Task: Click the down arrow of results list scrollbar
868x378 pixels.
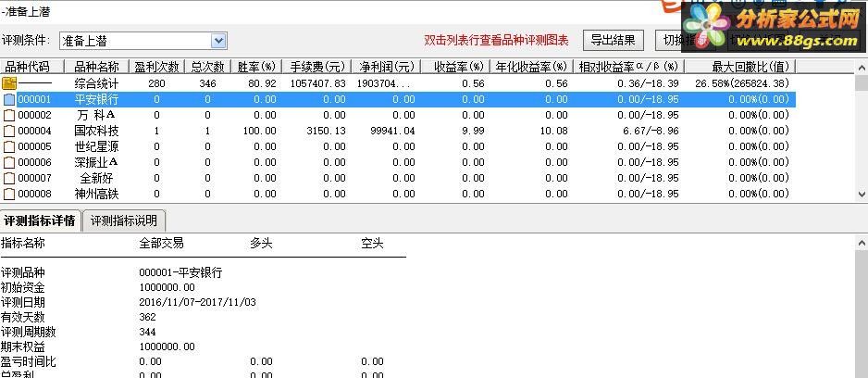Action: point(862,194)
